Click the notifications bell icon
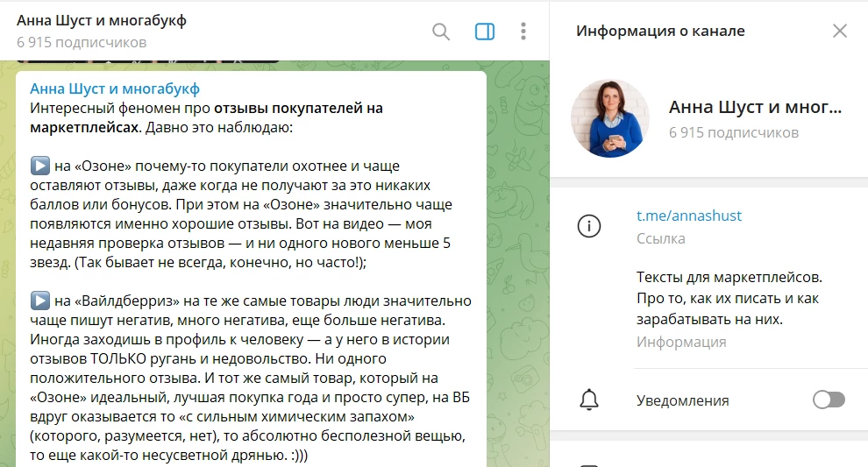Screen dimensions: 868x467 pos(589,400)
